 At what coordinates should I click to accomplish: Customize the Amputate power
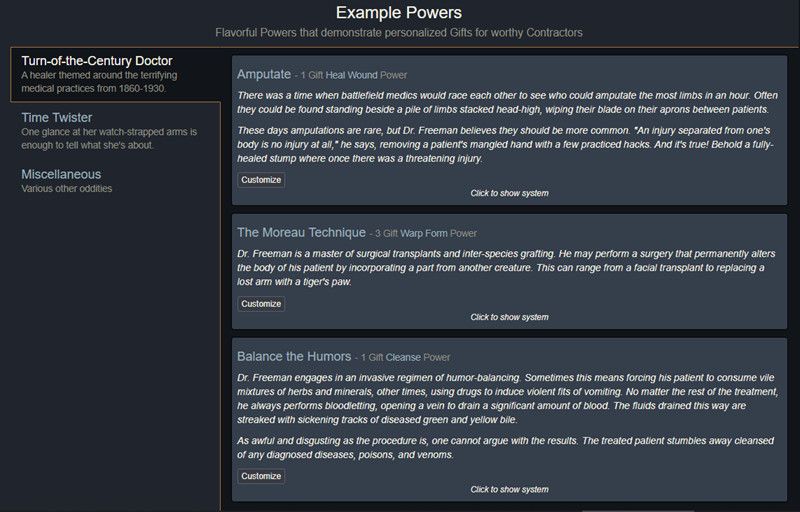(261, 180)
